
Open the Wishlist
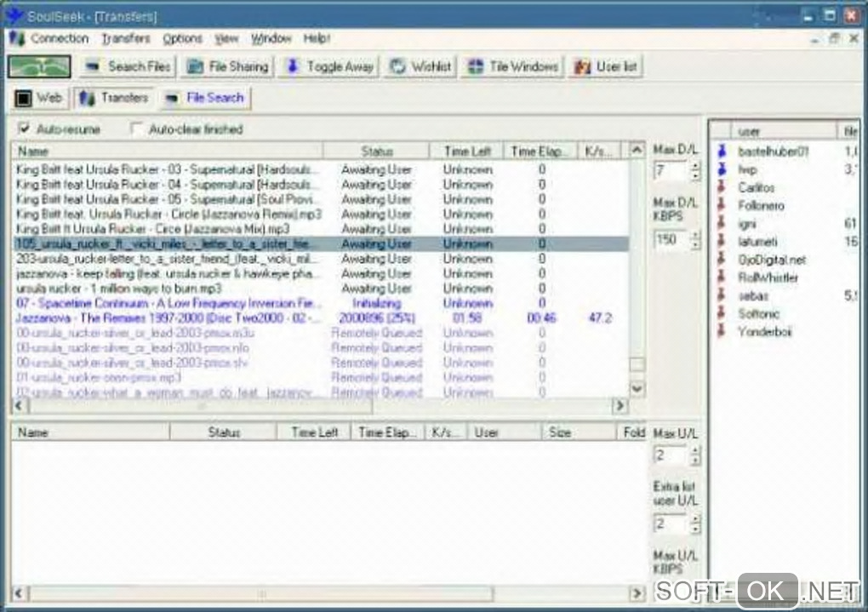(x=420, y=66)
